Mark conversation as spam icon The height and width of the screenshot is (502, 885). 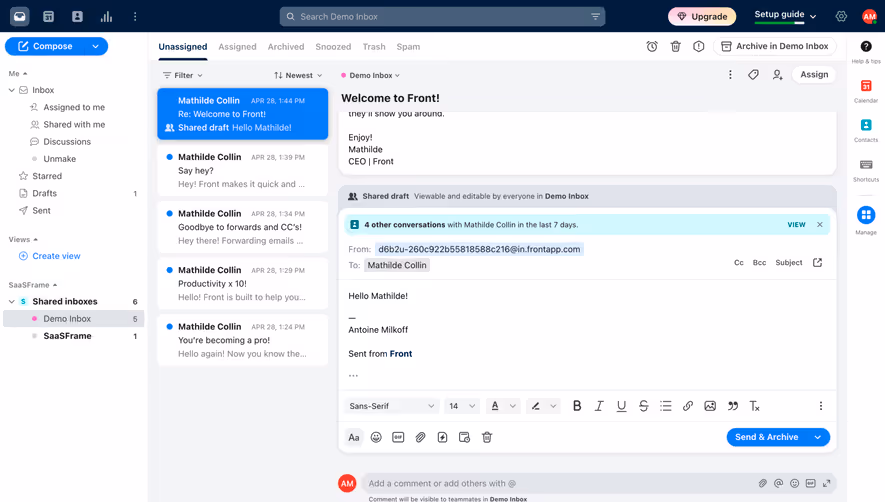(699, 46)
